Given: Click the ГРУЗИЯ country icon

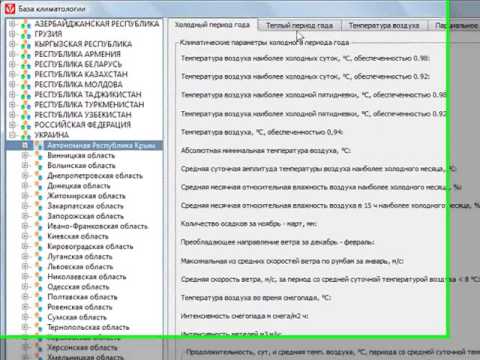Looking at the screenshot, I should click(x=25, y=34).
